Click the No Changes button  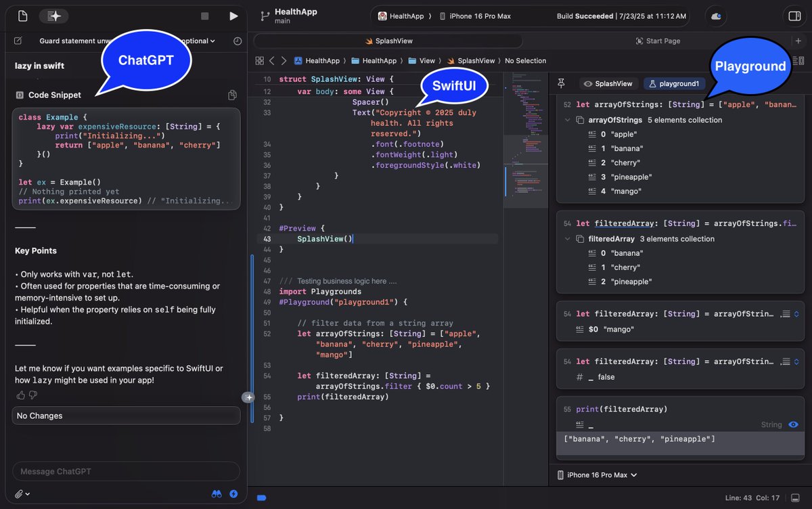tap(126, 416)
